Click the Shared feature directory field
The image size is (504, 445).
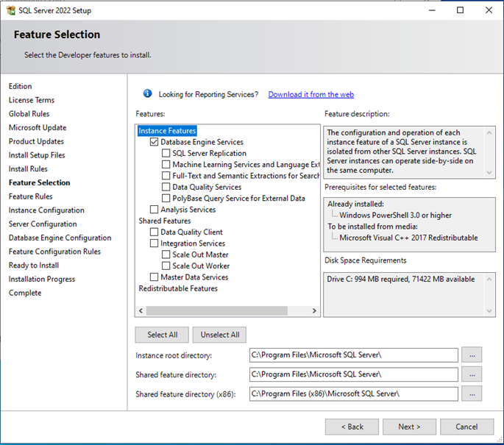(354, 374)
